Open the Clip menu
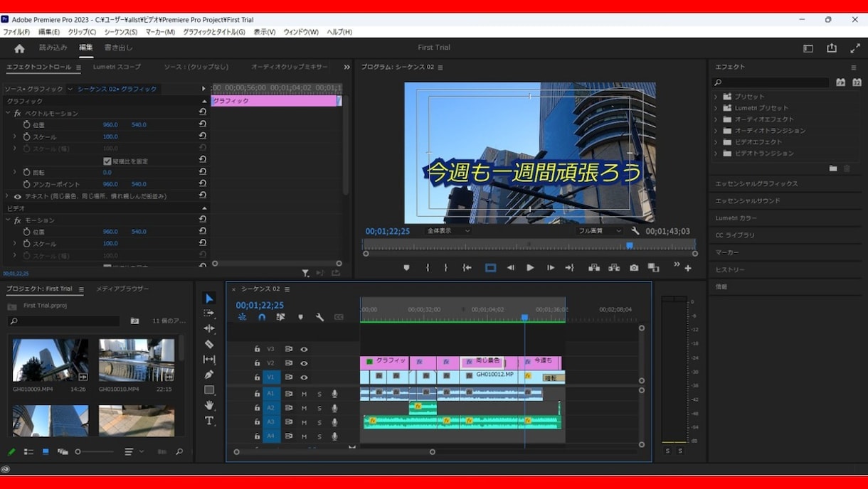Screen dimensions: 868x489 pos(82,32)
